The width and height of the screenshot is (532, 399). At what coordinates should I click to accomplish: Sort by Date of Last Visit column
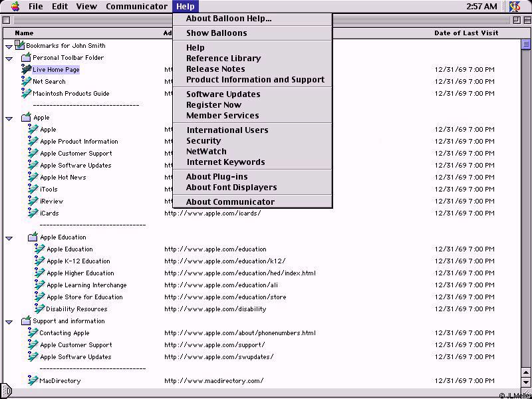click(x=464, y=33)
